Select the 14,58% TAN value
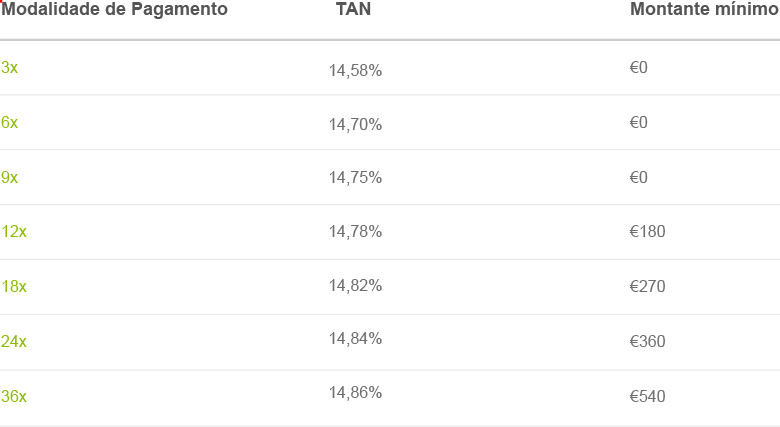 355,71
